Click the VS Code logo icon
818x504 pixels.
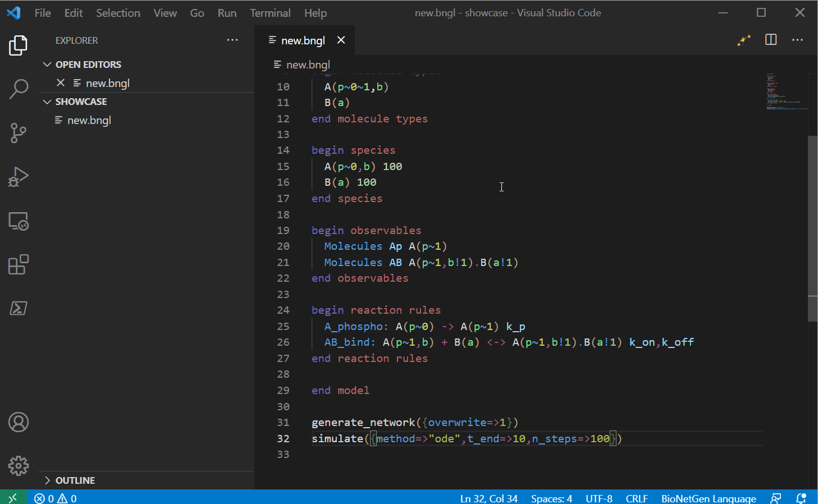pos(13,13)
